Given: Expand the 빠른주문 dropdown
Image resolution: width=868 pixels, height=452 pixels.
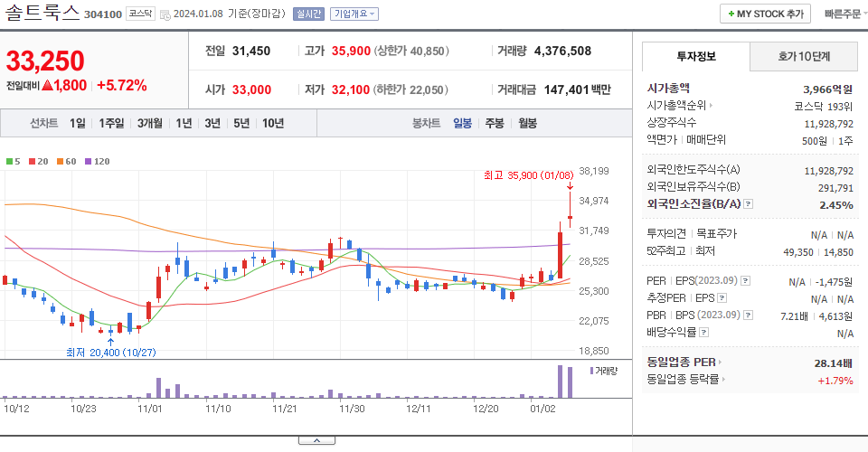Looking at the screenshot, I should click(845, 14).
